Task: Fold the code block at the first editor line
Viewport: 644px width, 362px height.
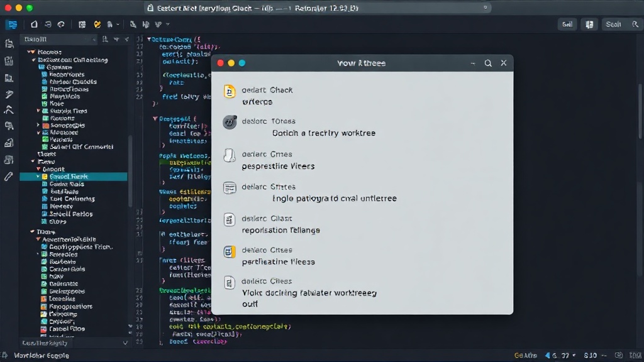Action: click(148, 40)
